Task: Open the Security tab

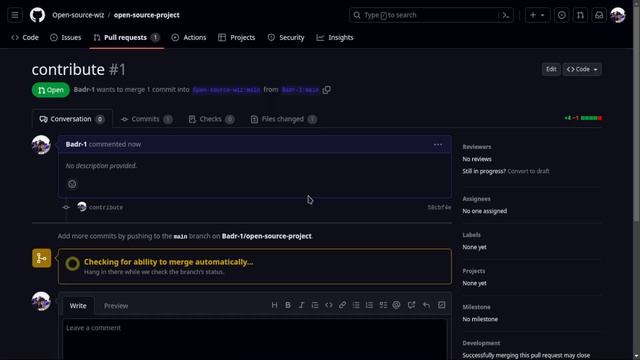Action: (x=286, y=38)
